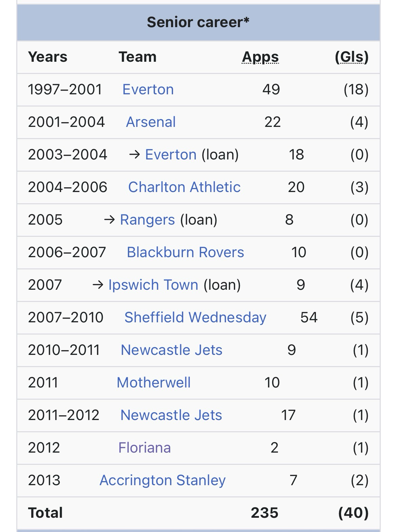Open the Accrington Stanley link
Viewport: 397px width, 532px height.
pos(163,480)
